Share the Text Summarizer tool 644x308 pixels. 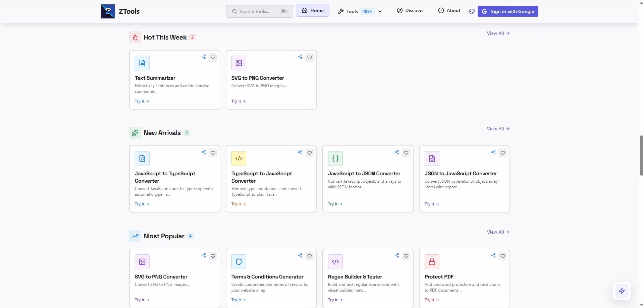pos(204,57)
